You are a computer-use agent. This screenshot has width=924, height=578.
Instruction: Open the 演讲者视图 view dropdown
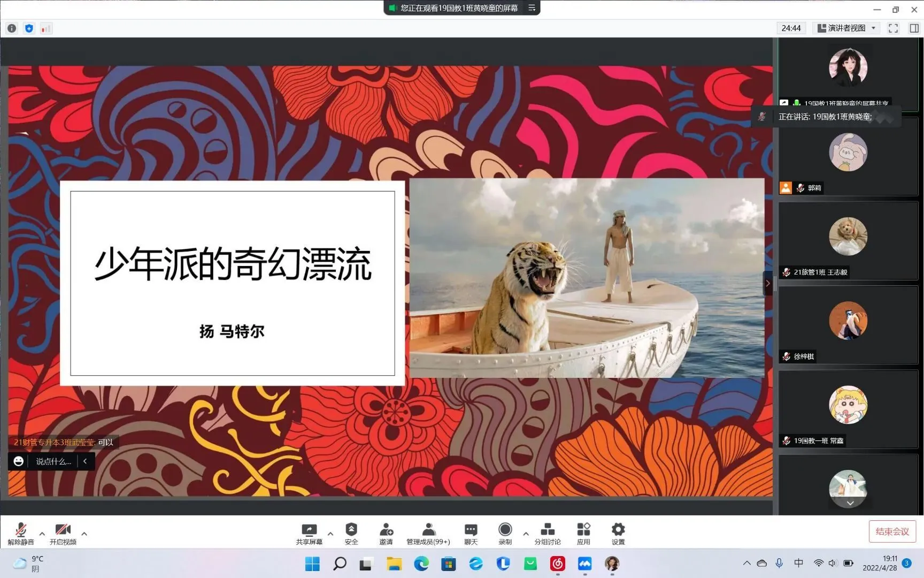(x=847, y=28)
